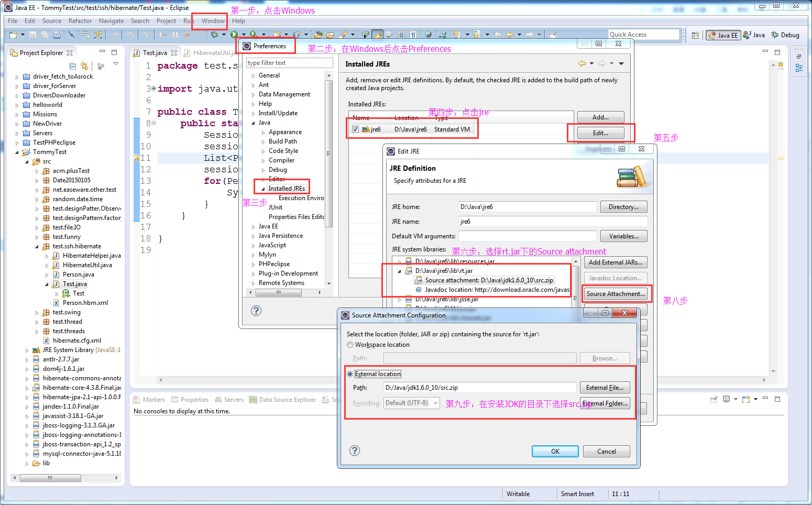The image size is (812, 505).
Task: Toggle Pin Editor in the toolbar
Action: pyautogui.click(x=553, y=35)
